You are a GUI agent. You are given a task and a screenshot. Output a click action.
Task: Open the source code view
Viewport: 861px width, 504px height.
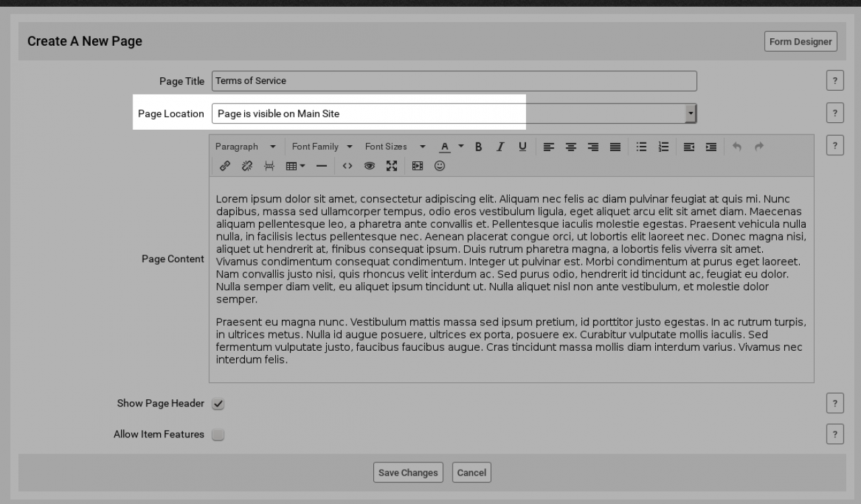pos(347,165)
